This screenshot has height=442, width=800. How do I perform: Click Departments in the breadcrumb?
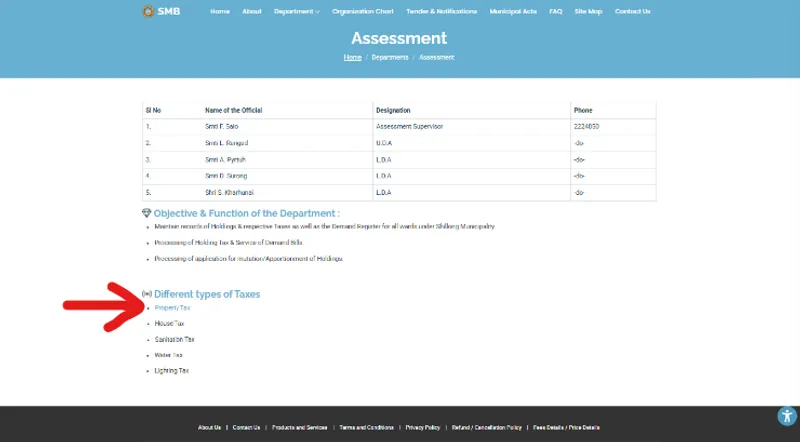tap(390, 58)
